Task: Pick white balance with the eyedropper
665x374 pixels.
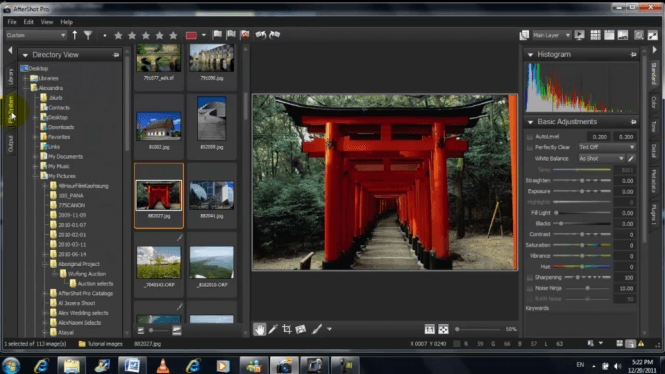Action: point(631,159)
